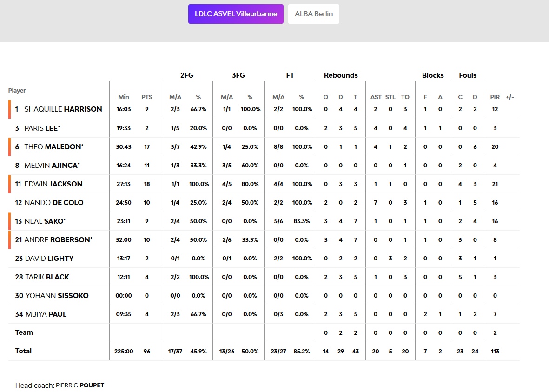Click head coach Pierric Poupet's name
Image resolution: width=549 pixels, height=392 pixels.
80,385
